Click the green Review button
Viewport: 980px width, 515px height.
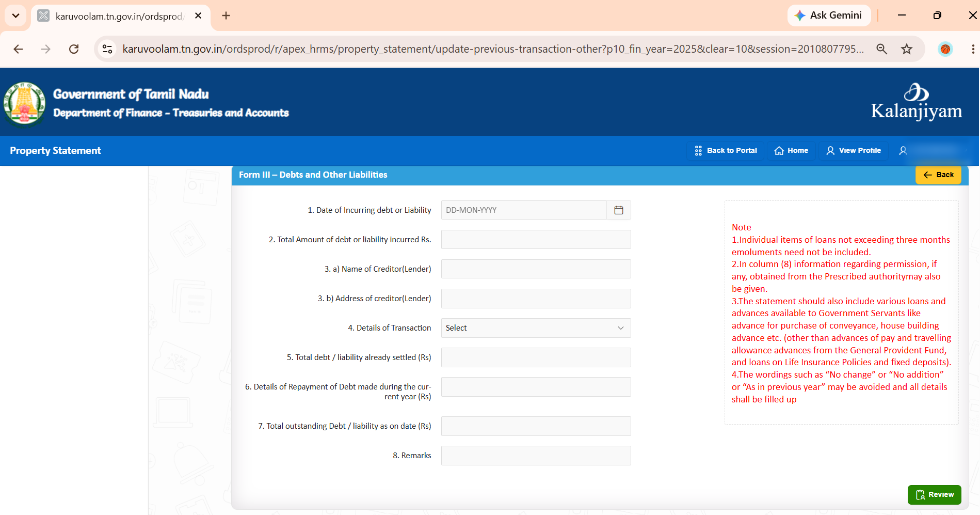[x=934, y=495]
